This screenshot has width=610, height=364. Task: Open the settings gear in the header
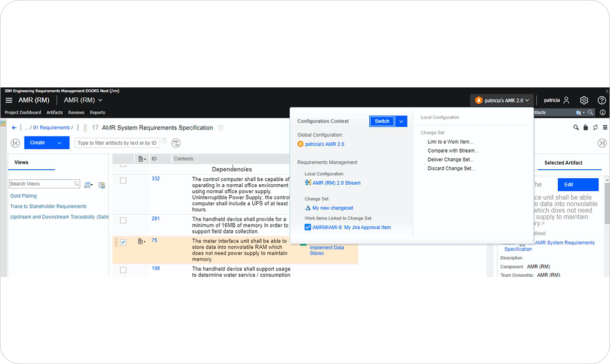coord(584,100)
